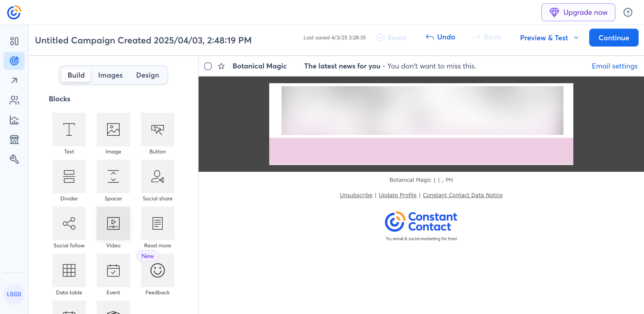Image resolution: width=644 pixels, height=314 pixels.
Task: Edit the Untitled Campaign title
Action: coord(143,40)
